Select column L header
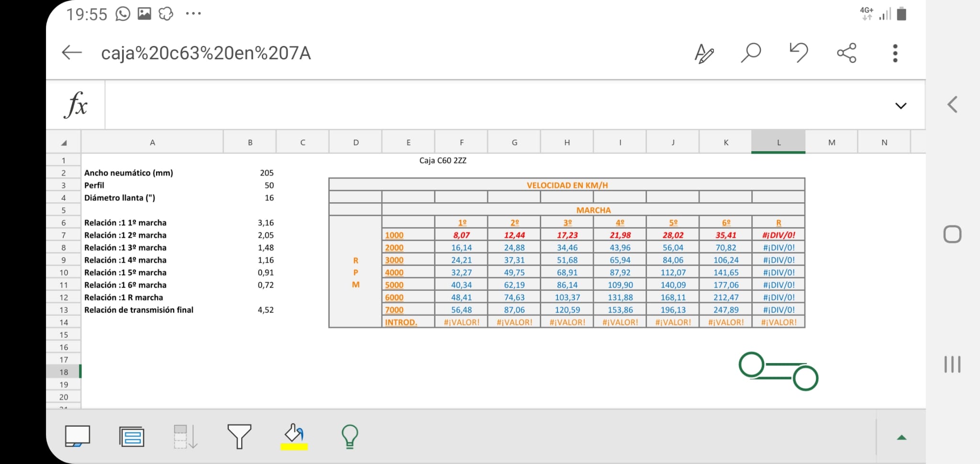 coord(779,142)
